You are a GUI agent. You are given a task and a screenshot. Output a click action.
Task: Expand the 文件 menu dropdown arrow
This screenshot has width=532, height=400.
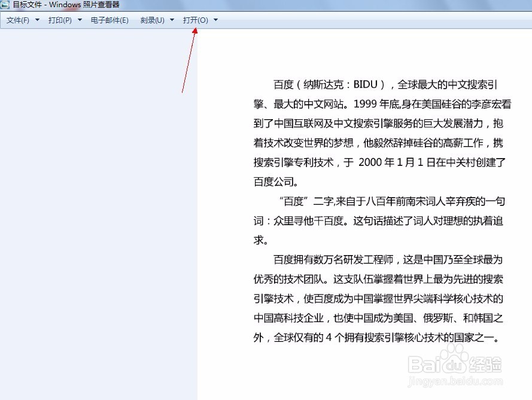(36, 20)
